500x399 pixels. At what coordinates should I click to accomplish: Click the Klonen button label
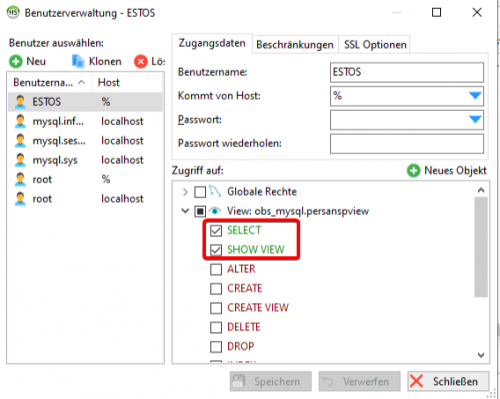pos(105,62)
